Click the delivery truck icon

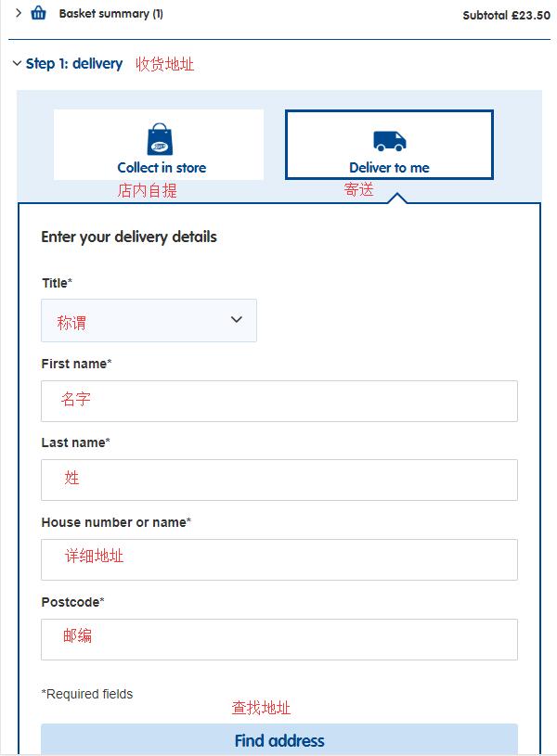(389, 141)
